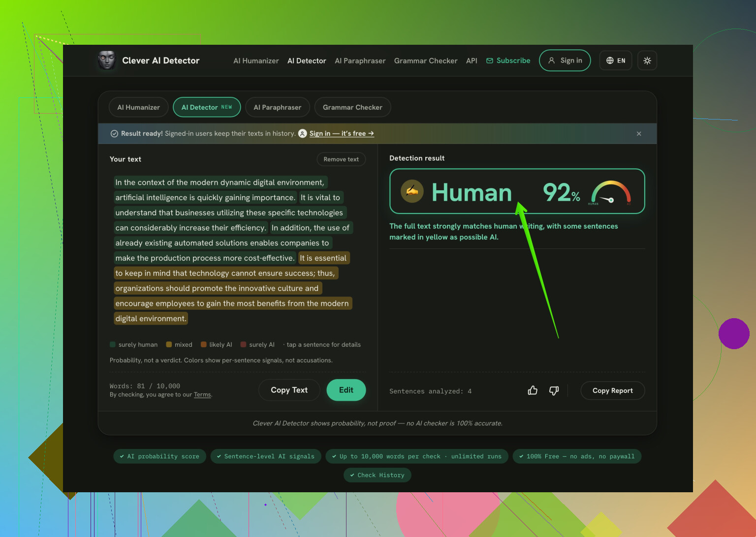Switch to the Grammar Checker tab

pos(352,107)
